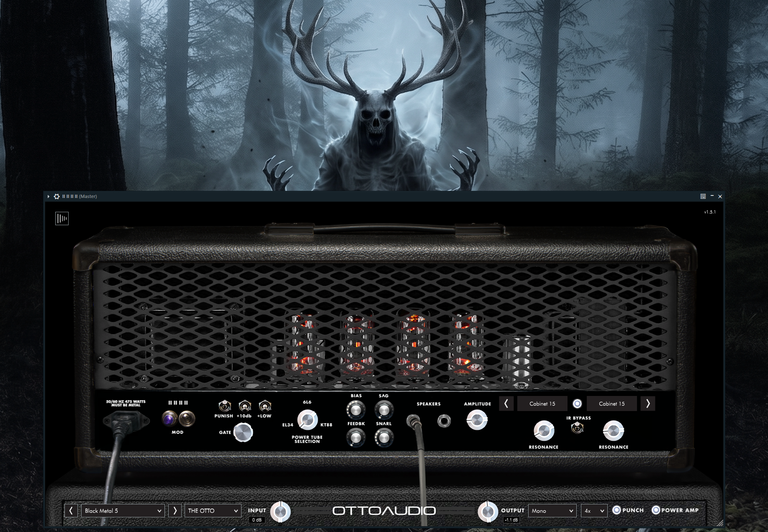Select previous preset with left arrow
The height and width of the screenshot is (532, 768).
[71, 511]
